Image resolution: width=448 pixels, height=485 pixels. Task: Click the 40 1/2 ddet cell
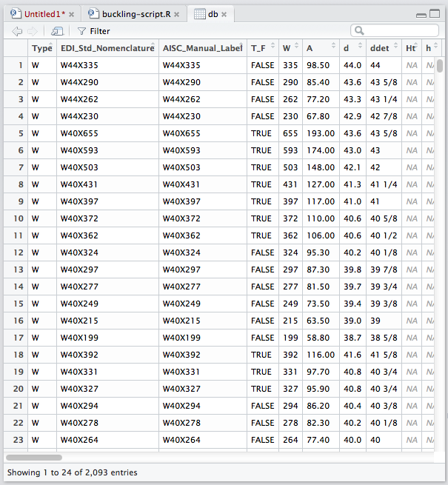pyautogui.click(x=384, y=235)
